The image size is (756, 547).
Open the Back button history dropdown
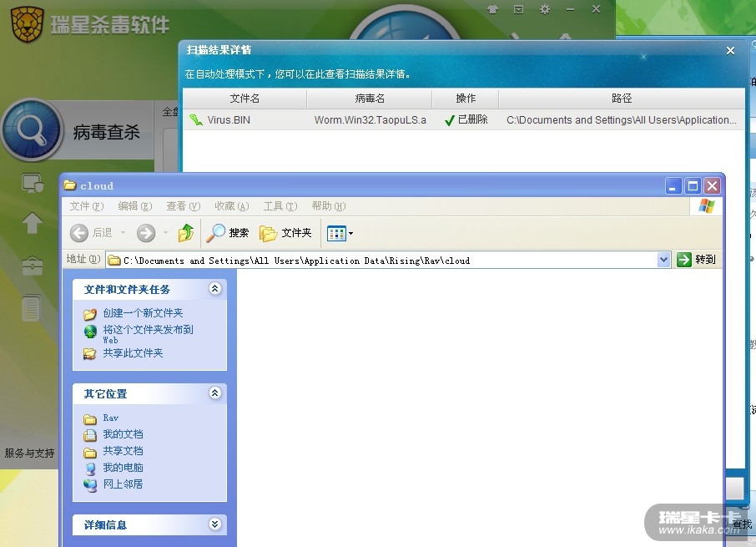click(123, 233)
